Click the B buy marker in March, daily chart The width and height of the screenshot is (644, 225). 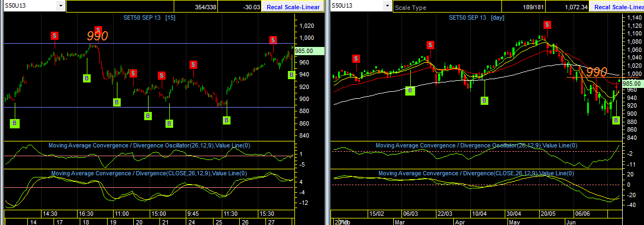pos(410,91)
